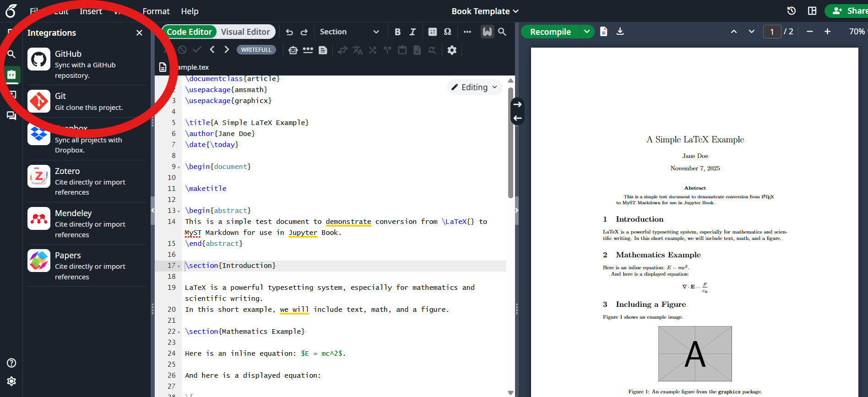Open settings gear at bottom of left rail
This screenshot has width=868, height=397.
(x=11, y=381)
